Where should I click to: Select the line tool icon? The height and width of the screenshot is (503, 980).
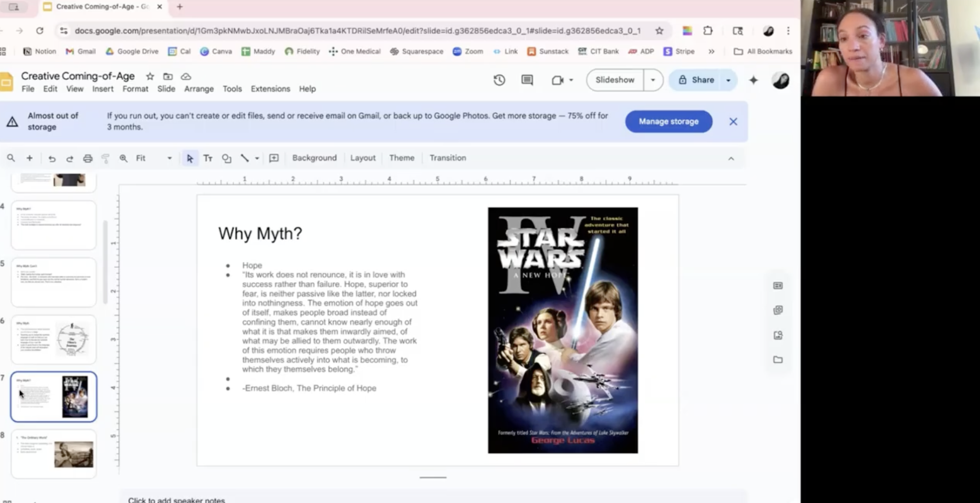(244, 158)
